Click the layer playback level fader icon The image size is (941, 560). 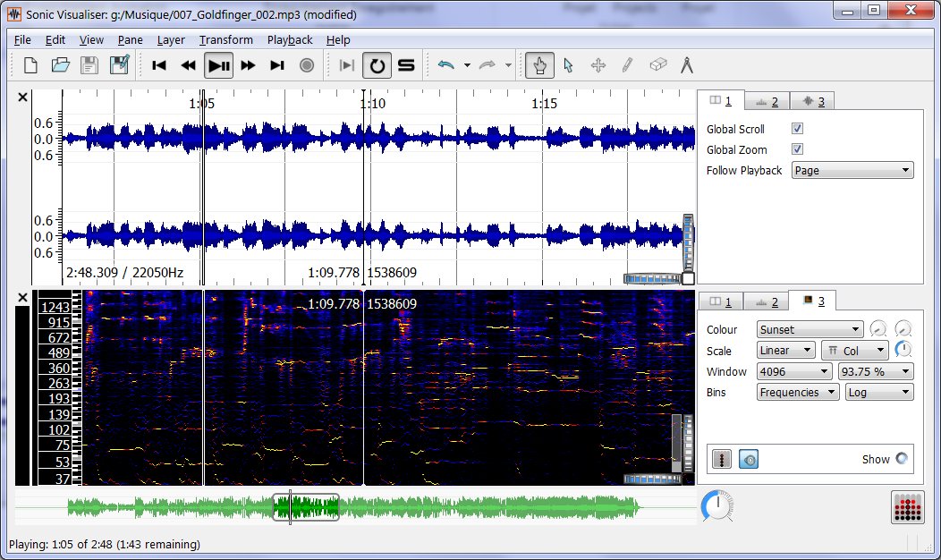click(x=722, y=459)
